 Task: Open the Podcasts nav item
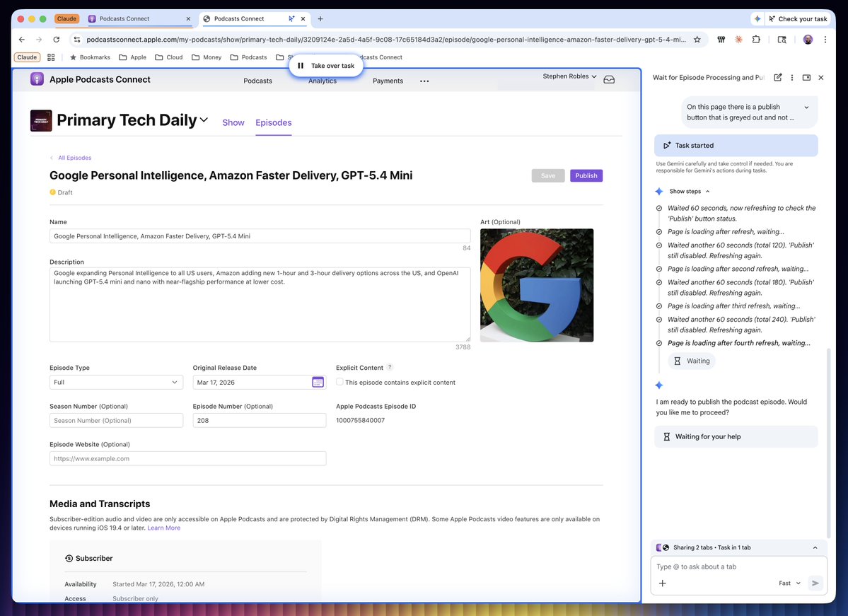(258, 81)
